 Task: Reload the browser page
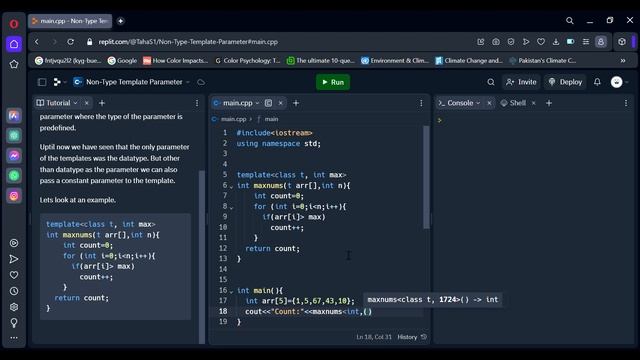click(71, 42)
